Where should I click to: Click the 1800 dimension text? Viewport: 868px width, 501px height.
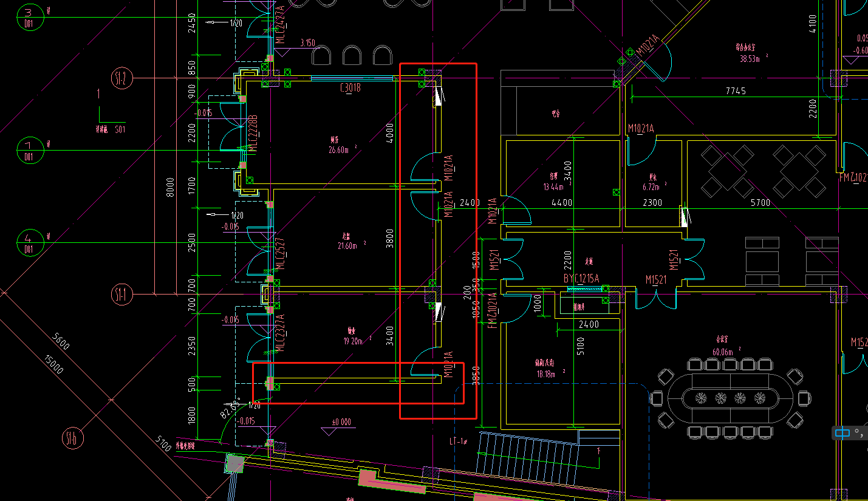(x=193, y=416)
